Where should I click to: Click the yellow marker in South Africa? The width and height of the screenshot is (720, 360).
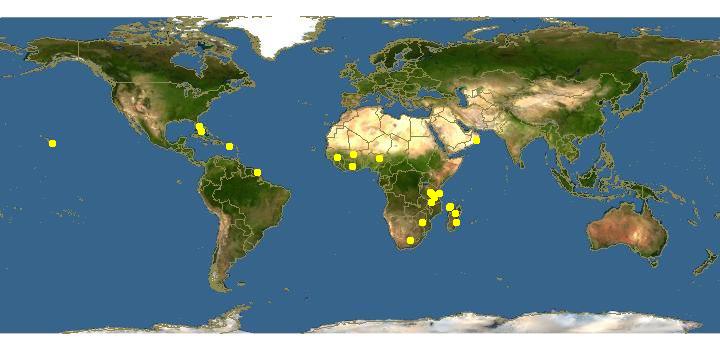click(411, 240)
